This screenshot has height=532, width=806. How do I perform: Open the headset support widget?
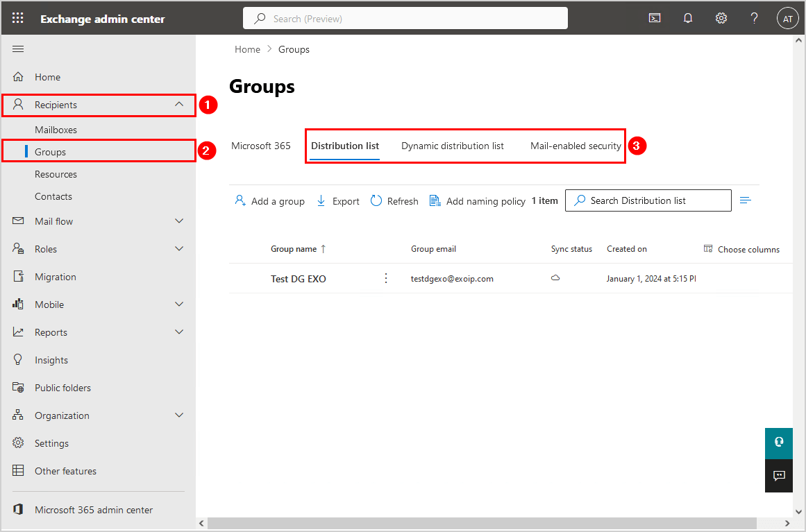779,442
